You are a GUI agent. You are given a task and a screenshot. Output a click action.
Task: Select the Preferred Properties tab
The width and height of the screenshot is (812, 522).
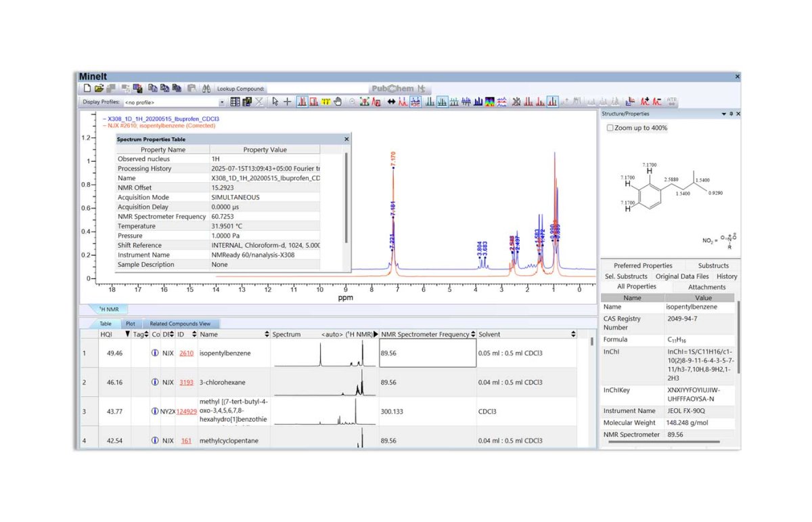pyautogui.click(x=643, y=265)
